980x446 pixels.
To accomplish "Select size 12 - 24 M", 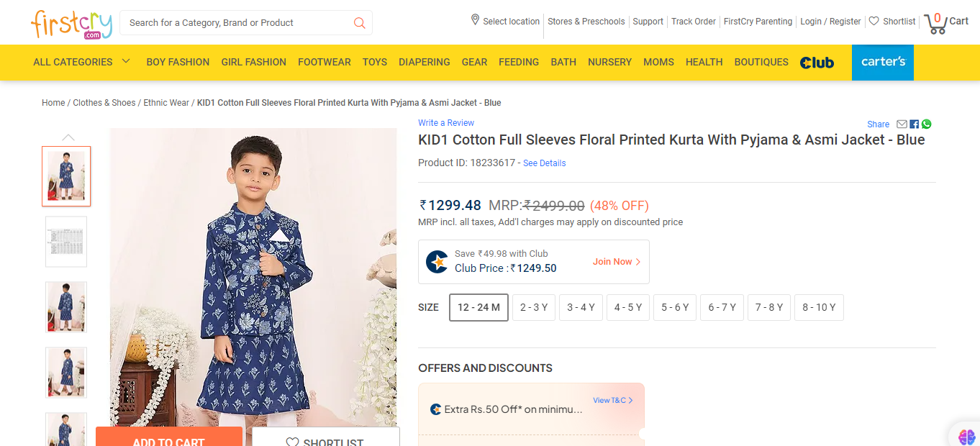I will [478, 307].
